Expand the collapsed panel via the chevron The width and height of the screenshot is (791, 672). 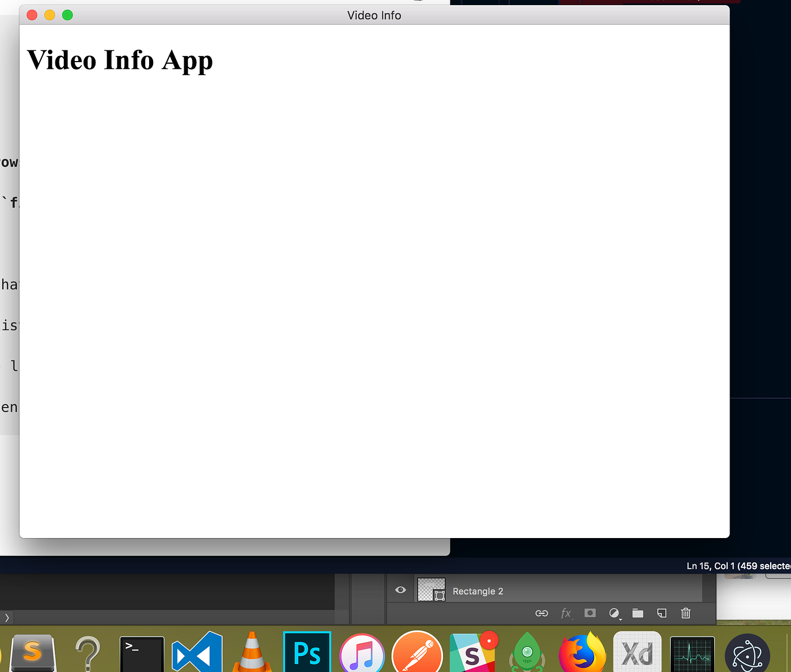click(x=7, y=618)
